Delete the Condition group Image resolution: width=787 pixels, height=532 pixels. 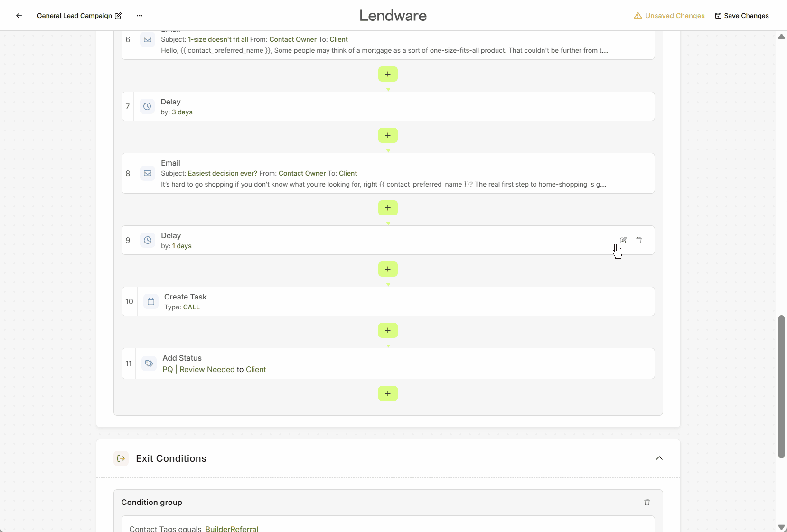646,502
